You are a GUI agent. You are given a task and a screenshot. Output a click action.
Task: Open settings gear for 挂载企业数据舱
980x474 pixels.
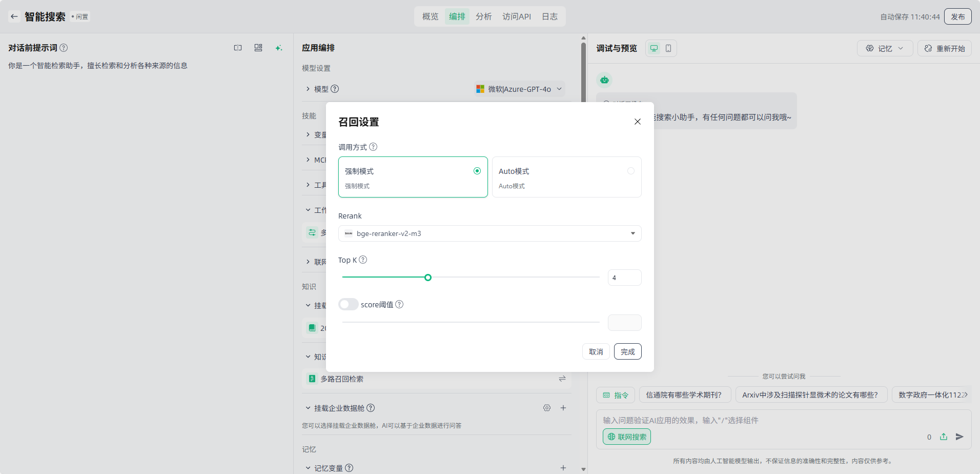click(x=547, y=408)
